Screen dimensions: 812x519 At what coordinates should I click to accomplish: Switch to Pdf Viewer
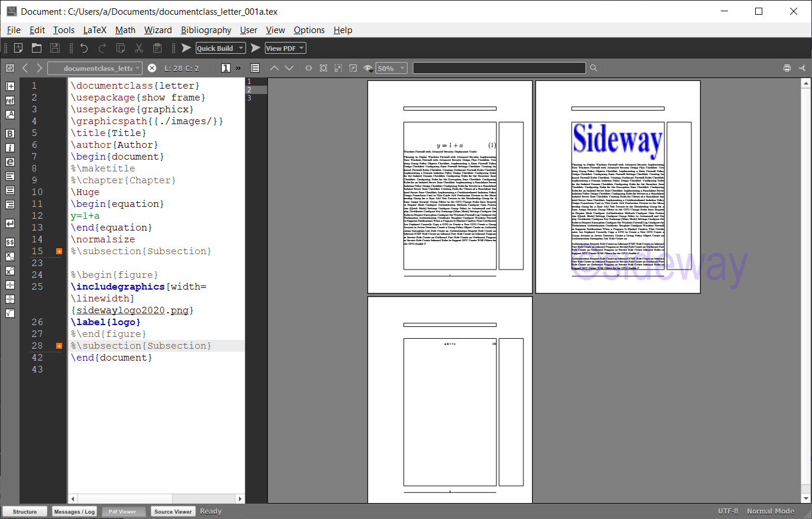[x=122, y=511]
